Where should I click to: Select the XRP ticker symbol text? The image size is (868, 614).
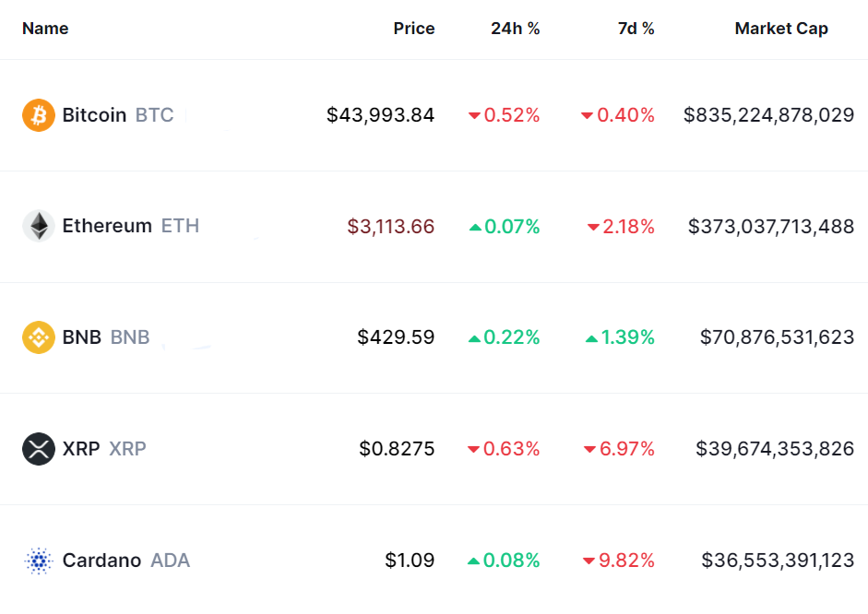127,449
